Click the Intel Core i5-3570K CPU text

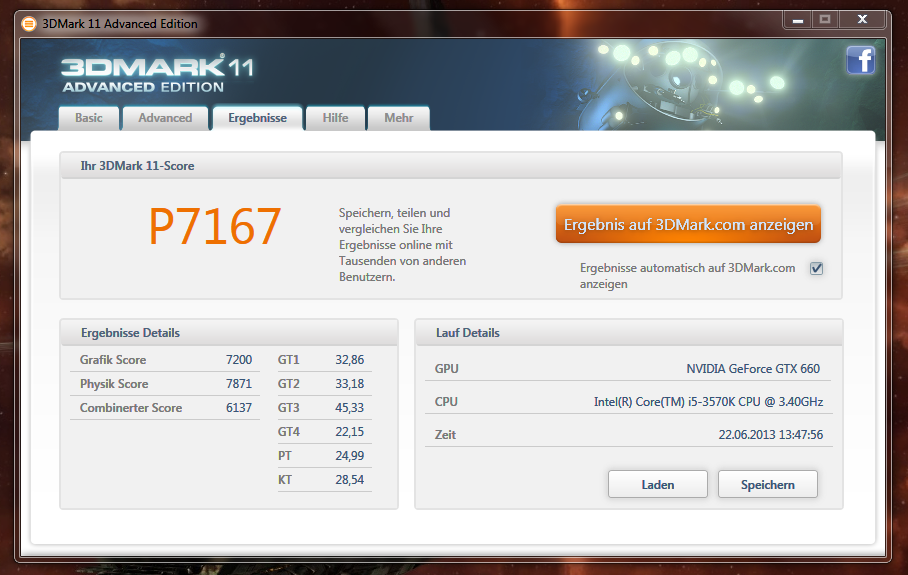(708, 402)
